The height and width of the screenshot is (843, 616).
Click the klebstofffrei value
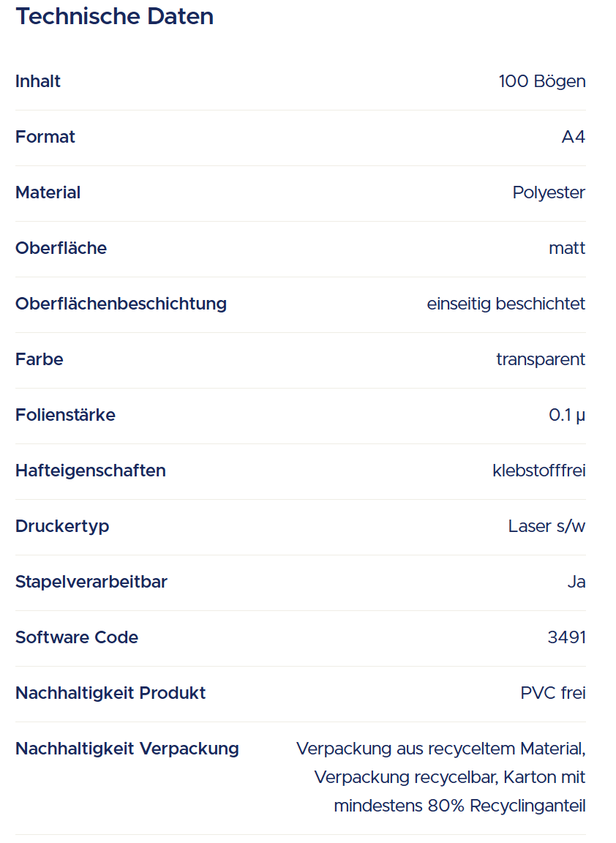[539, 471]
